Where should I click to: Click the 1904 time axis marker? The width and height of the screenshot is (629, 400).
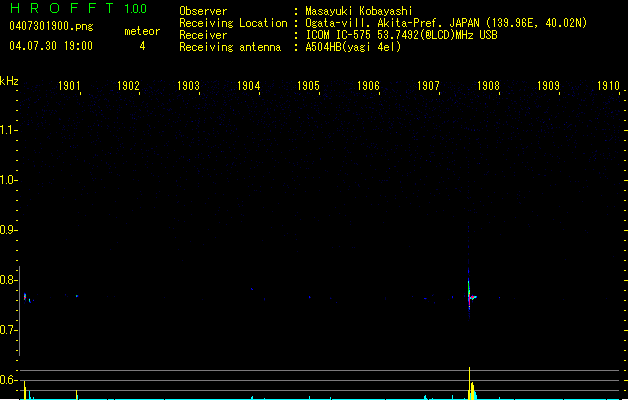248,86
